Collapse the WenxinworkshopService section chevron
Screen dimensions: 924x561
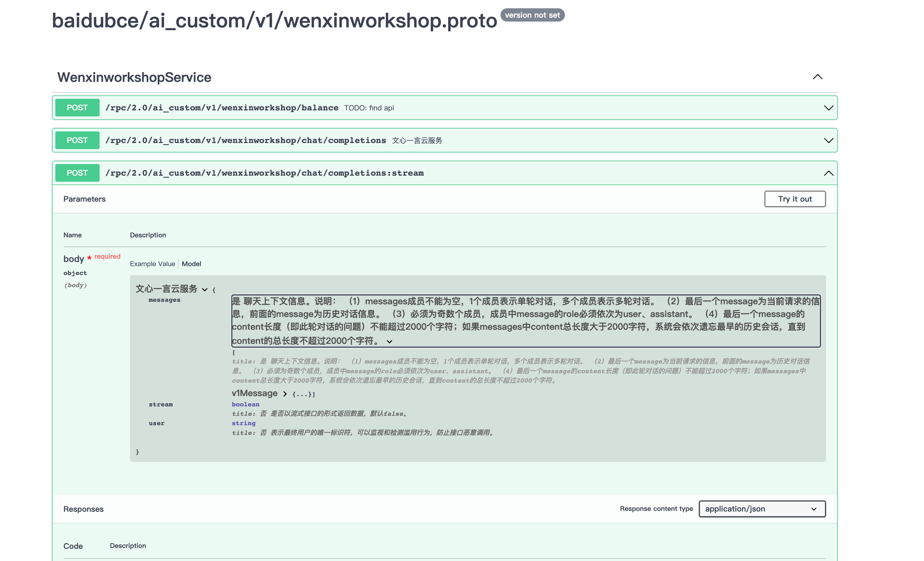817,77
